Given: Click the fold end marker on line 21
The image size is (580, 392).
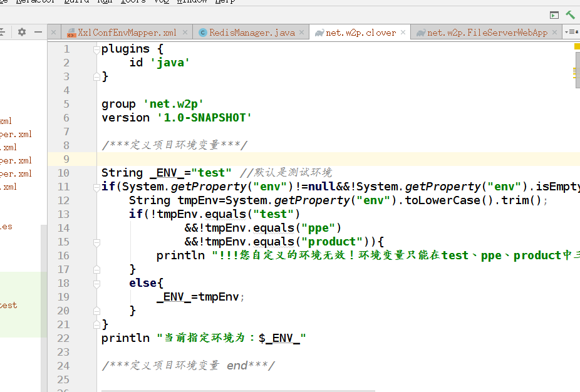Looking at the screenshot, I should coord(96,325).
